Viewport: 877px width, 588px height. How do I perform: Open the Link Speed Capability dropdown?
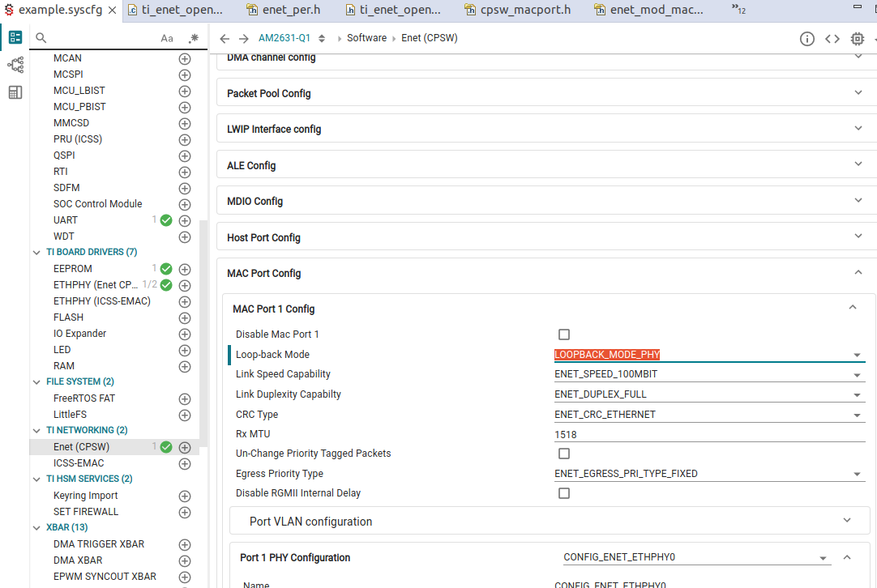pos(709,374)
